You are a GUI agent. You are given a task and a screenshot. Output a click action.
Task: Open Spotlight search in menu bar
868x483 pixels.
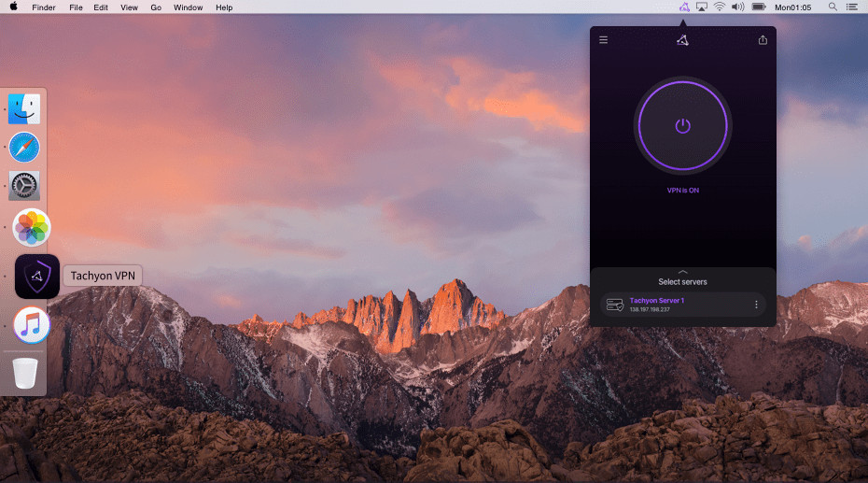pos(833,7)
